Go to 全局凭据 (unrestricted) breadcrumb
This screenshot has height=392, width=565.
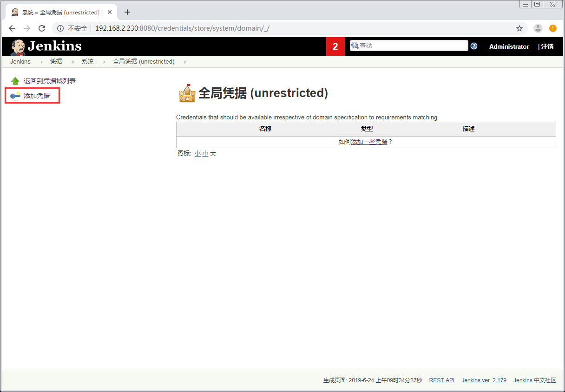click(x=144, y=62)
